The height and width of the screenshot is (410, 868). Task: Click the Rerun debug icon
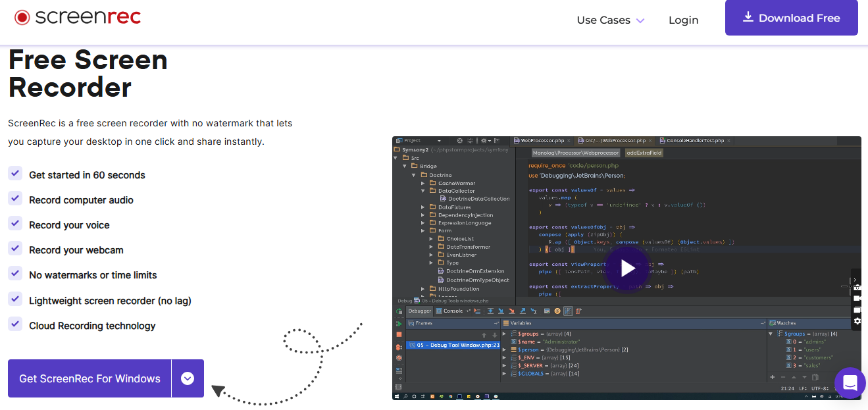click(399, 311)
